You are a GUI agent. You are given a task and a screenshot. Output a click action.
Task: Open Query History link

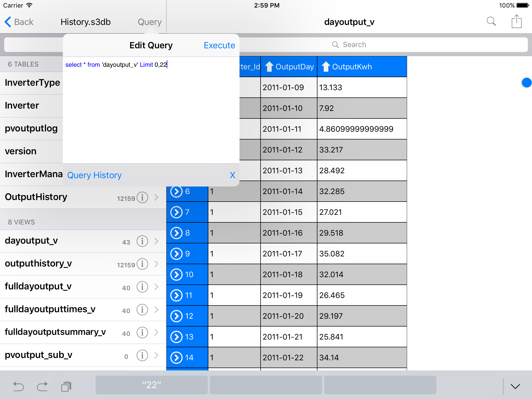[94, 175]
